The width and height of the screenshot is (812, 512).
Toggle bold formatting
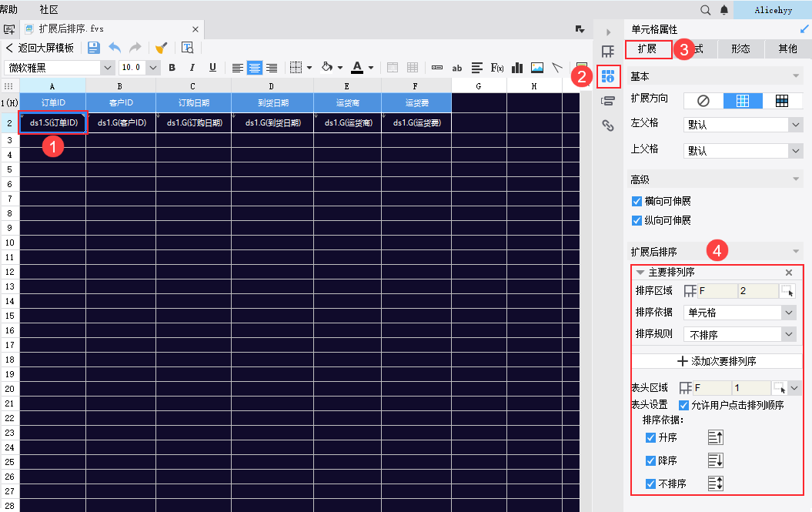pyautogui.click(x=172, y=68)
